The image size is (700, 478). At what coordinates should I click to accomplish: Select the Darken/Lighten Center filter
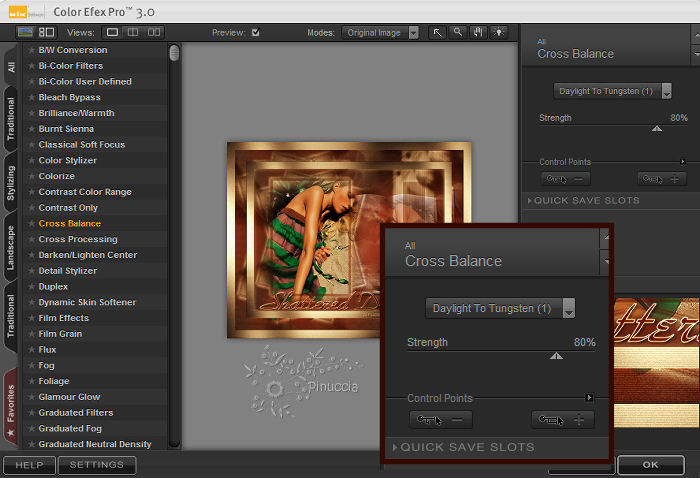click(x=88, y=255)
